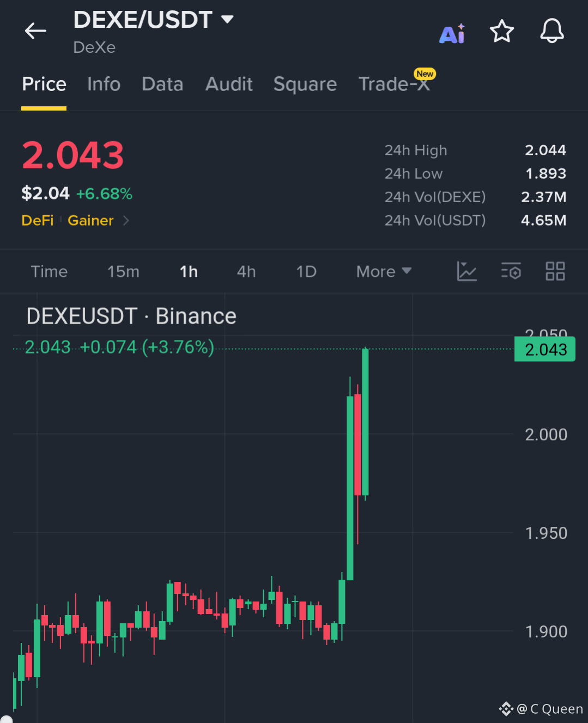
Task: Switch to the Audit tab
Action: tap(229, 84)
